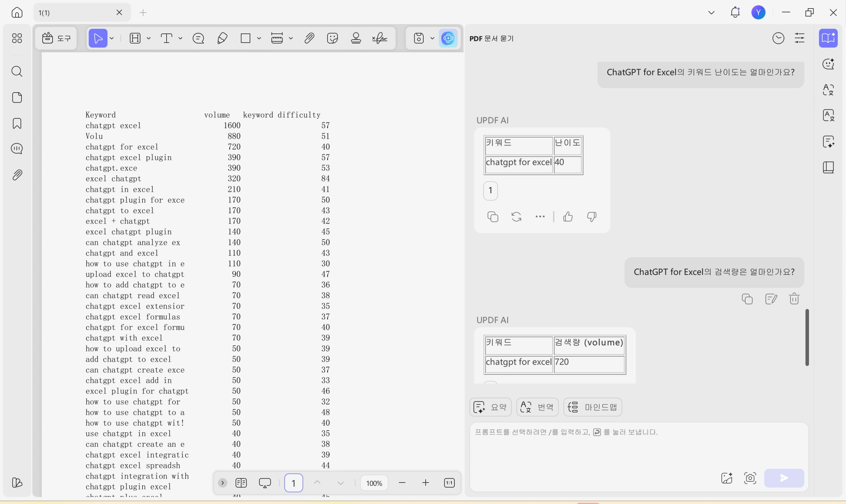
Task: Click the 마인드맵 mind map button
Action: (593, 407)
